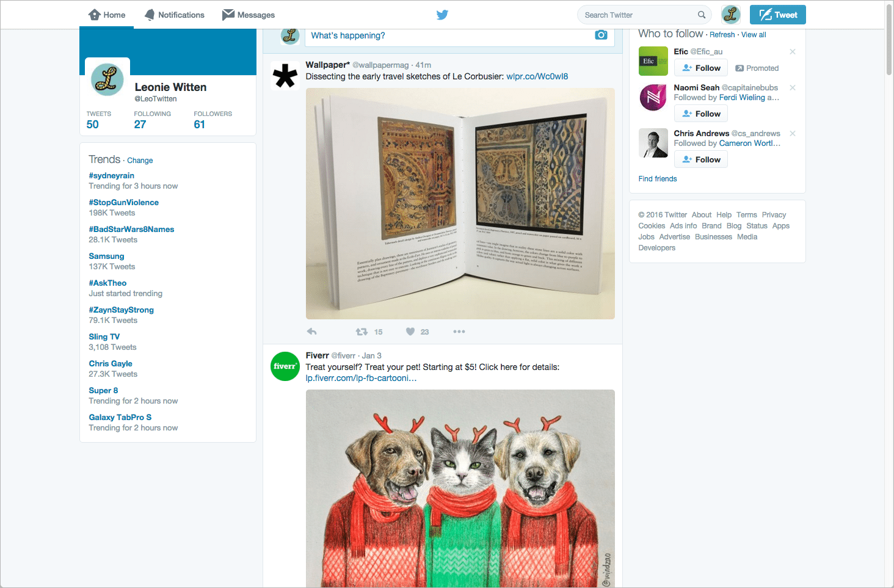Click into the Search Twitter field

coord(638,15)
